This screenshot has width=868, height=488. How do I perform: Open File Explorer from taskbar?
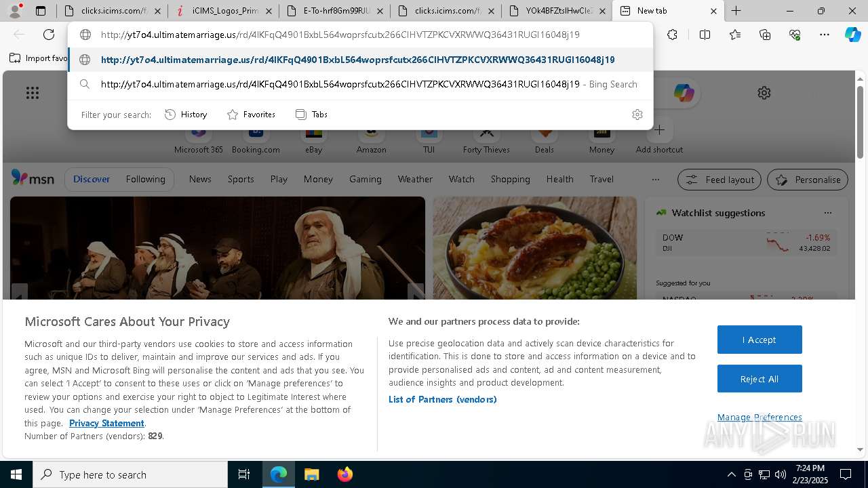[x=311, y=474]
